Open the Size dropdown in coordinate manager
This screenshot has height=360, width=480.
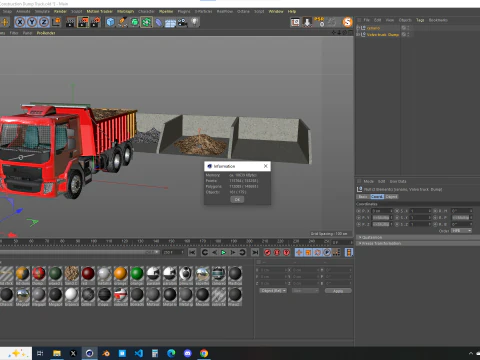tap(305, 291)
